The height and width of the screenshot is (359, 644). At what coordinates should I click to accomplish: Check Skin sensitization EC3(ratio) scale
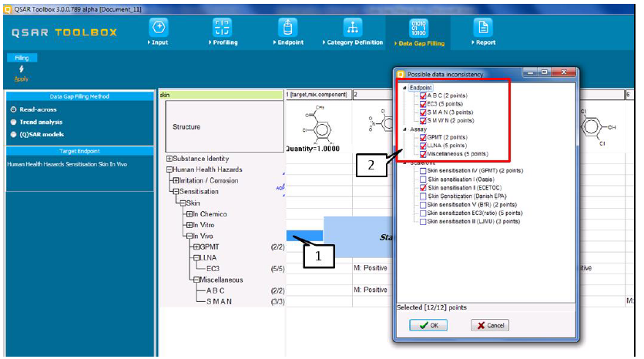[x=423, y=213]
